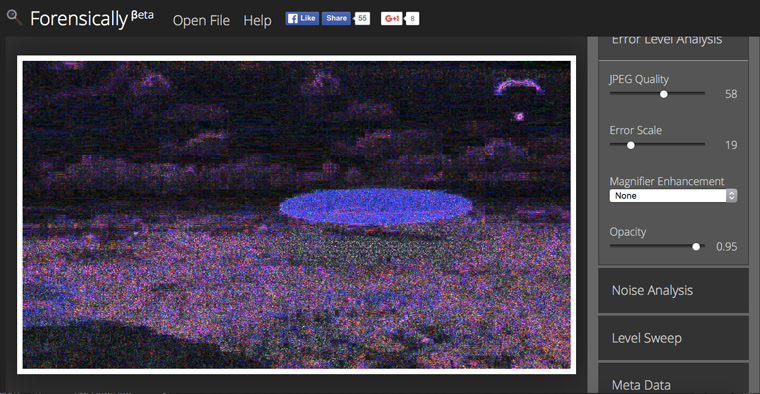Screen dimensions: 760x394
Task: Click the Opacity value 0.95
Action: click(727, 247)
